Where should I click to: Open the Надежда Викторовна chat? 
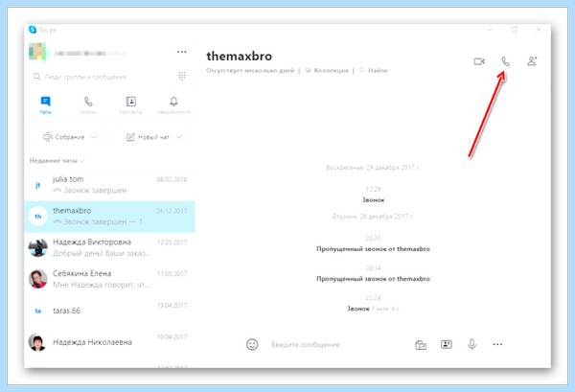pos(109,247)
